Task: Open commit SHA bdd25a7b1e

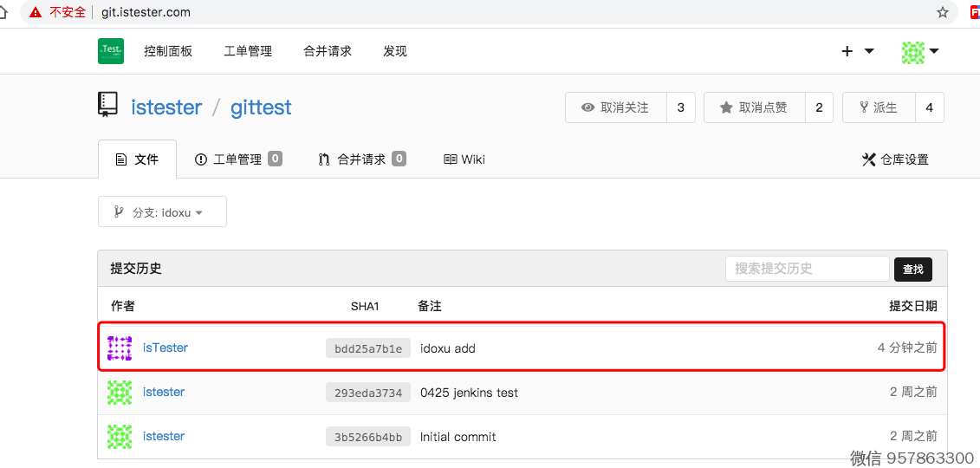Action: click(x=368, y=348)
